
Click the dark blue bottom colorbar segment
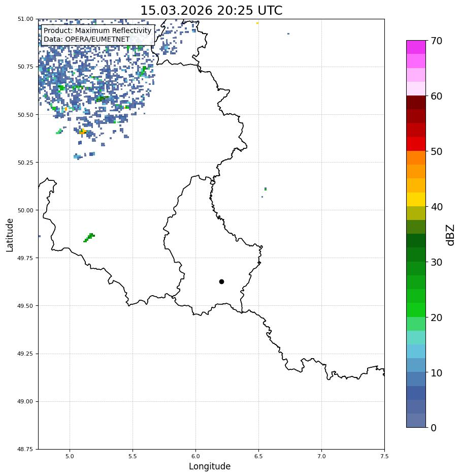[x=416, y=421]
